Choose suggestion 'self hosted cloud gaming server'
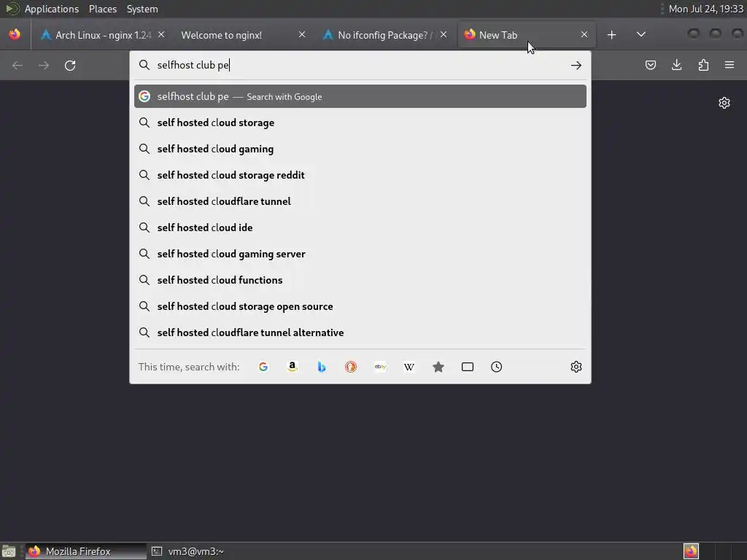Viewport: 747px width, 560px height. (360, 254)
